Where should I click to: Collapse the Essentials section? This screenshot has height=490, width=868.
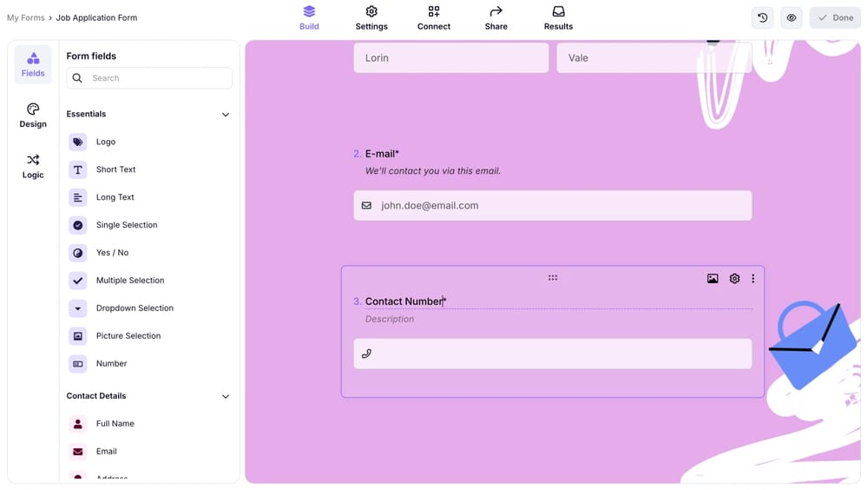tap(226, 115)
